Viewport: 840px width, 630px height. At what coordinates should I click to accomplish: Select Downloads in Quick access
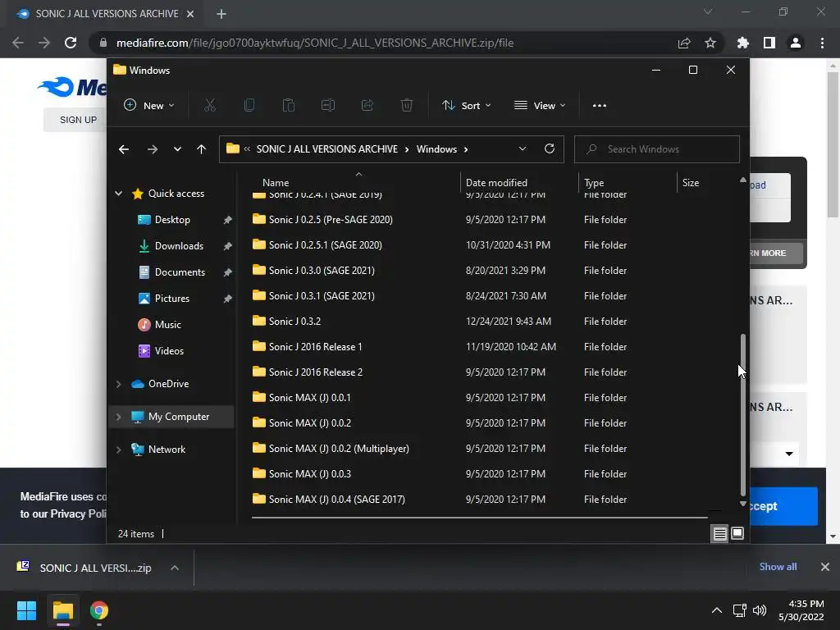pyautogui.click(x=179, y=246)
